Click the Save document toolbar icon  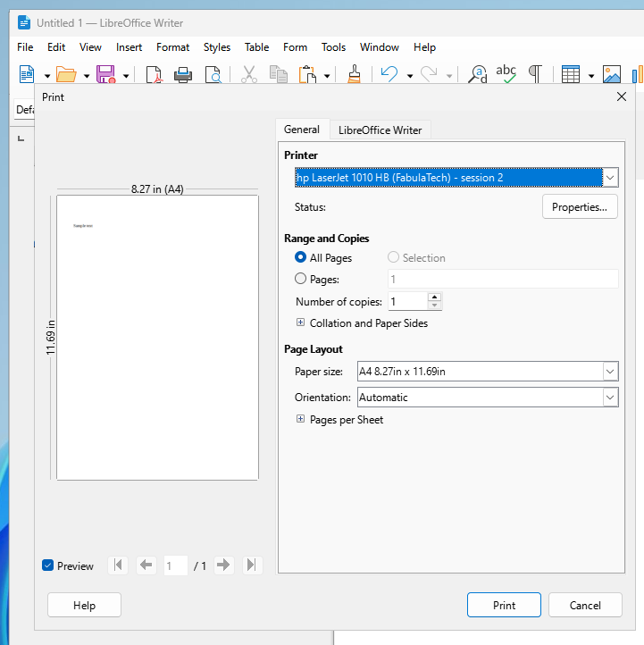(105, 75)
